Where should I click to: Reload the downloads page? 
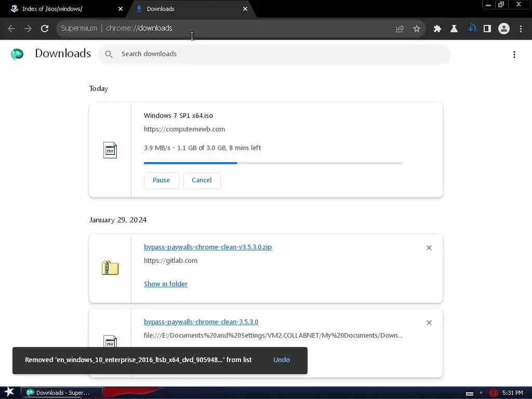[45, 29]
